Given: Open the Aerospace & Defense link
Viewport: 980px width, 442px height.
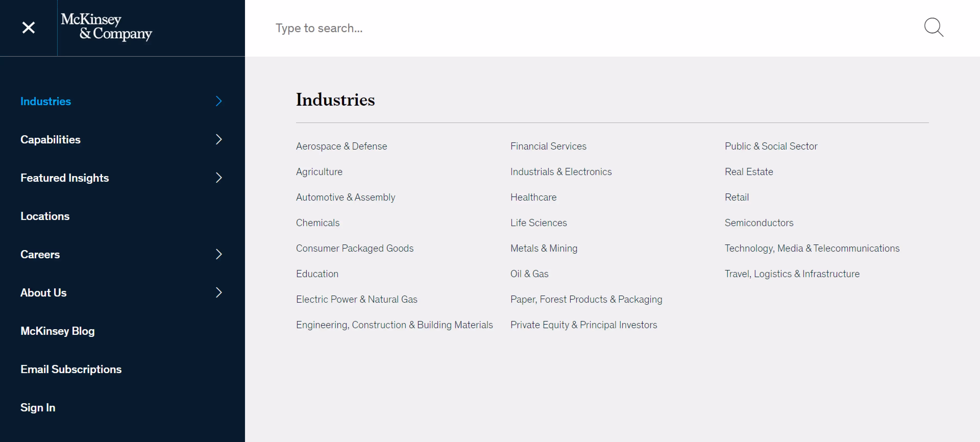Looking at the screenshot, I should (341, 146).
